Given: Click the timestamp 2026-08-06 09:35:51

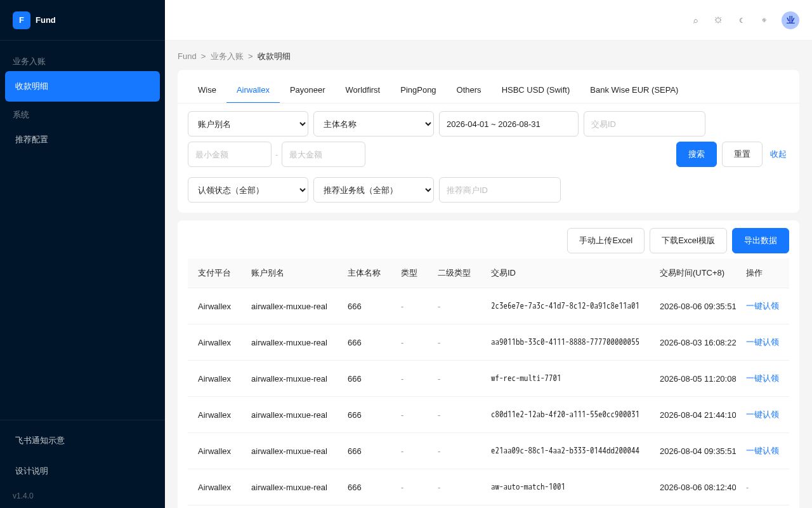Looking at the screenshot, I should click(x=698, y=306).
